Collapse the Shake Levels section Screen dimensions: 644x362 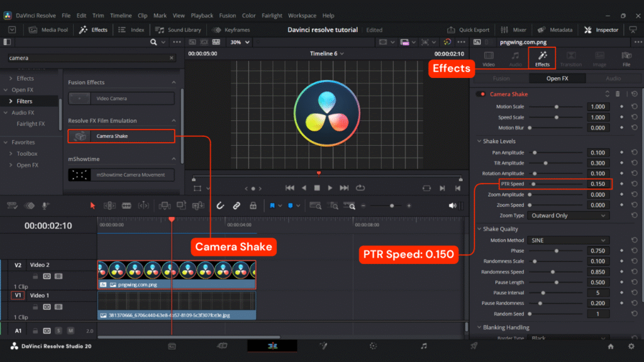pos(478,141)
